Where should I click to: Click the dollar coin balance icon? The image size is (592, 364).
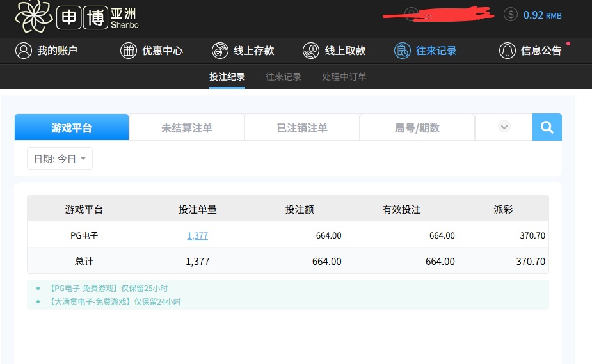tap(510, 15)
